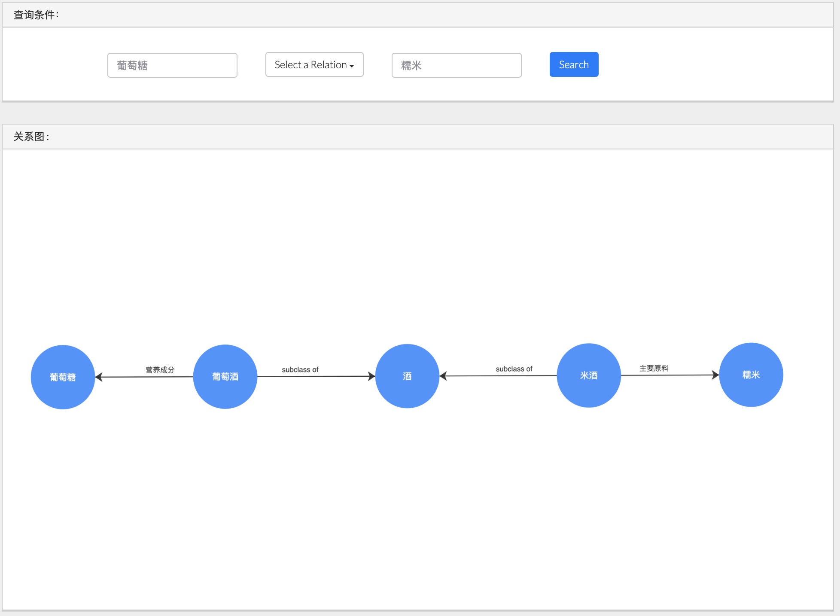Click the 葡萄糖 graph node
The height and width of the screenshot is (616, 840).
point(63,377)
